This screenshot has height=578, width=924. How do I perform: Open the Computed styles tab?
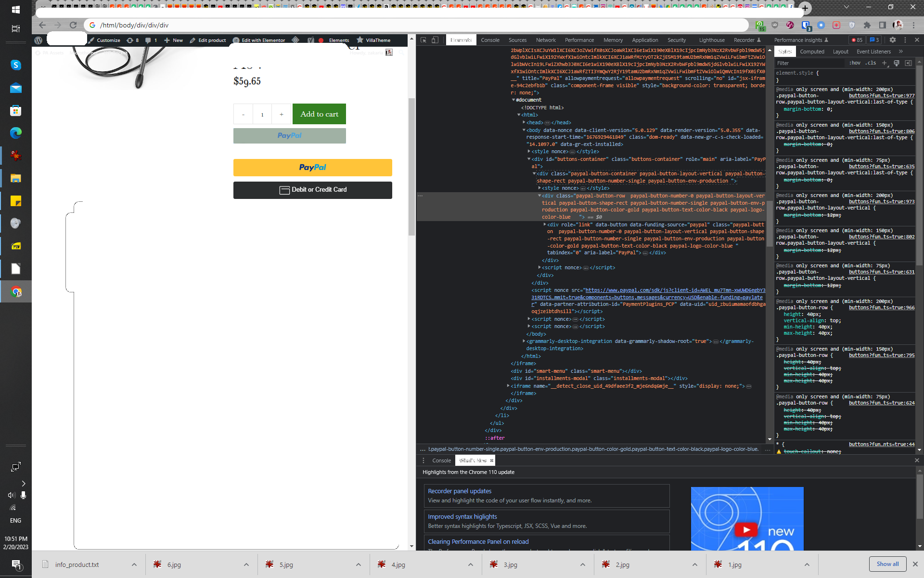pyautogui.click(x=812, y=52)
